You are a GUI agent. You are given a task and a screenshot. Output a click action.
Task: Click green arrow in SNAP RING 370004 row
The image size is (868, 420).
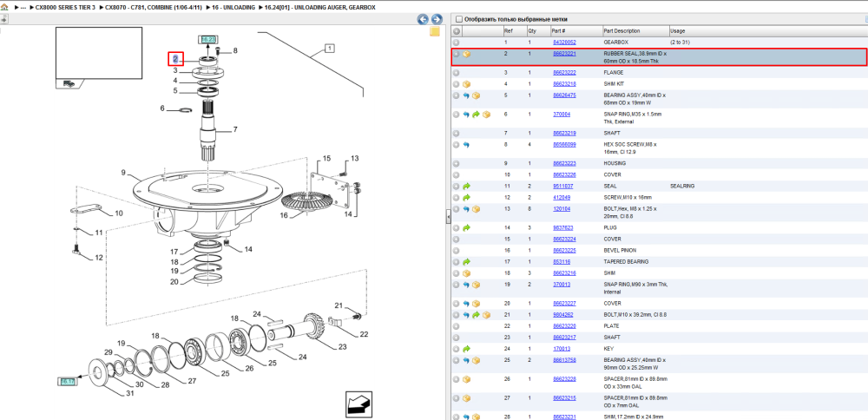point(477,115)
